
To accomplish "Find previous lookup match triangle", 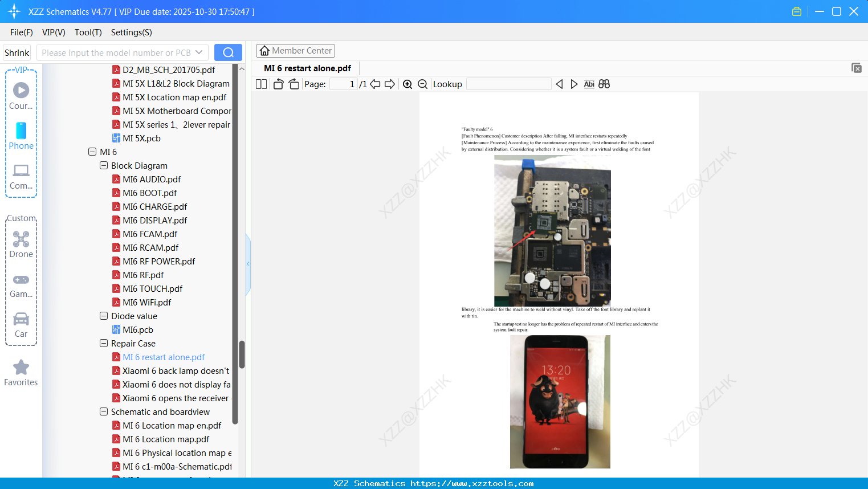I will (x=559, y=84).
